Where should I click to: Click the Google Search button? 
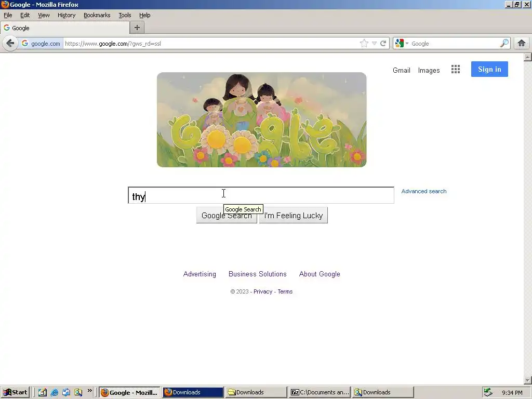(x=227, y=216)
